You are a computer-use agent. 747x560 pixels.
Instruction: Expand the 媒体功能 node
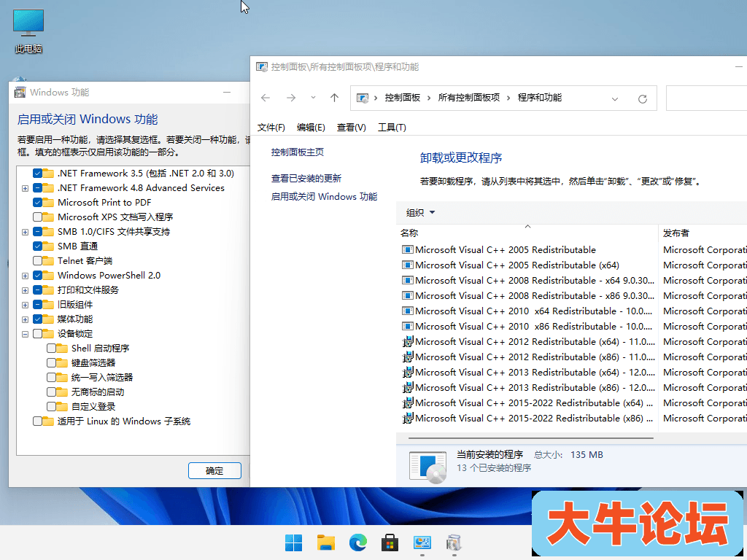click(x=26, y=319)
